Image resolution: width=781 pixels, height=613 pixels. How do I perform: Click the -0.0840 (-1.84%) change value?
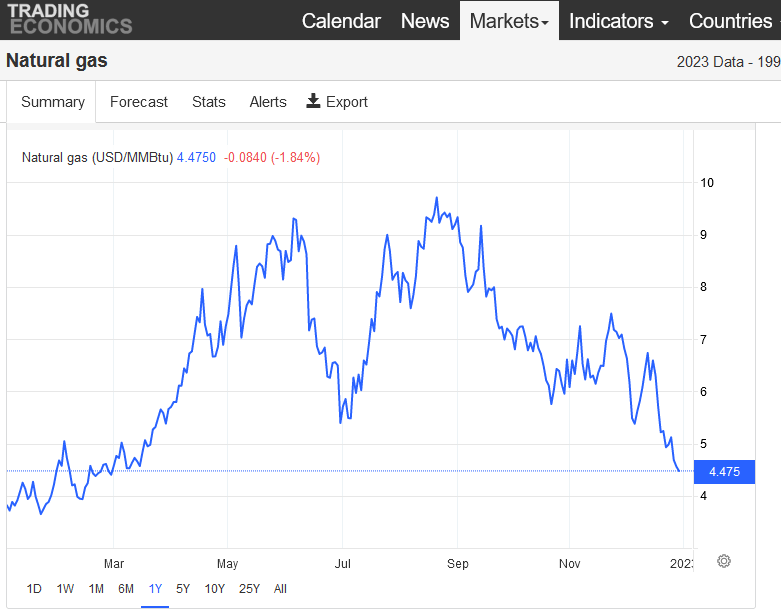click(x=272, y=157)
